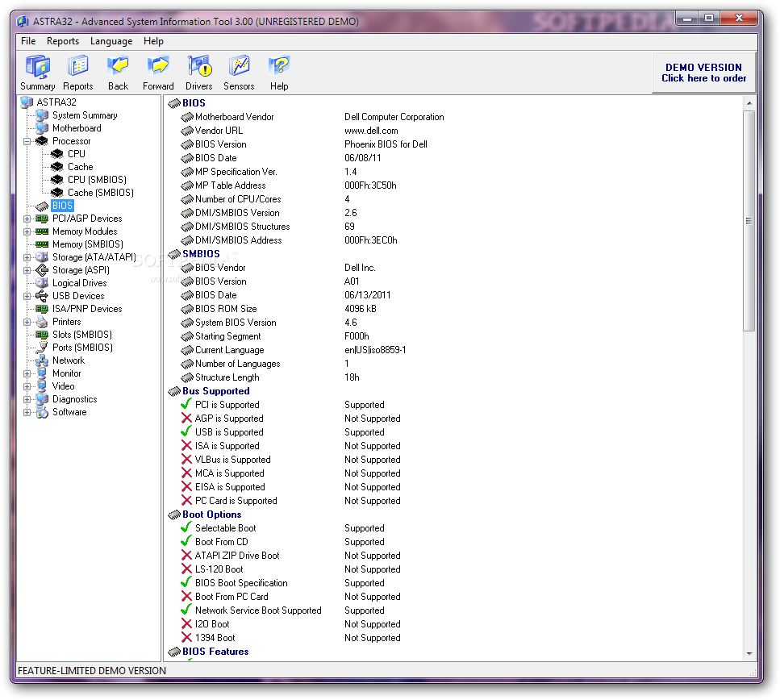Expand the Monitor tree node
Screen dimensions: 780x700
(27, 373)
